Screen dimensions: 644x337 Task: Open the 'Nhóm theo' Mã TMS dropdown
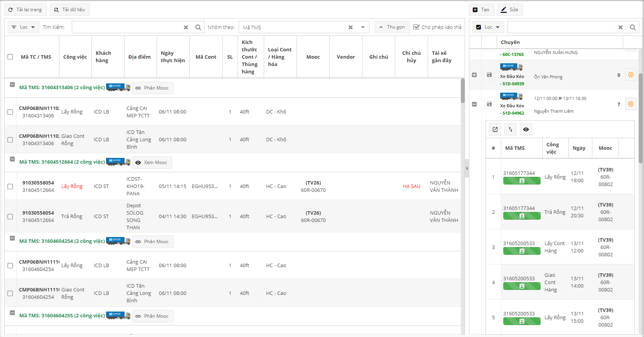(362, 27)
